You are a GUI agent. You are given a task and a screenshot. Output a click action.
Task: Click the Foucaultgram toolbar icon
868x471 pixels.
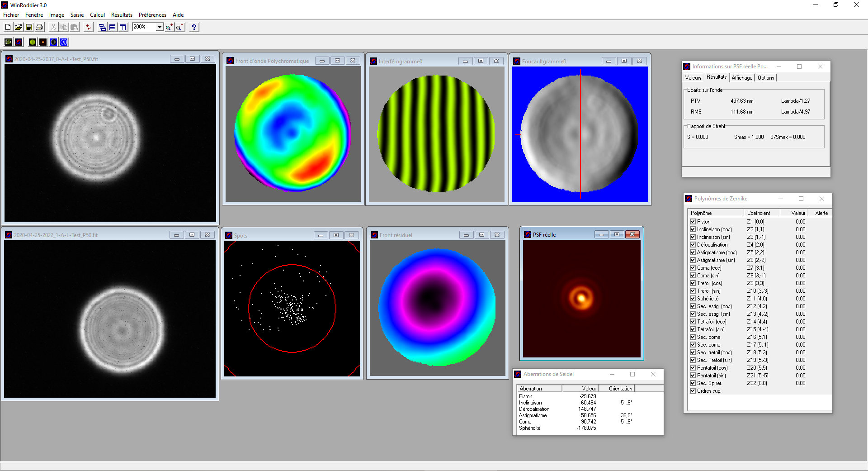(53, 42)
